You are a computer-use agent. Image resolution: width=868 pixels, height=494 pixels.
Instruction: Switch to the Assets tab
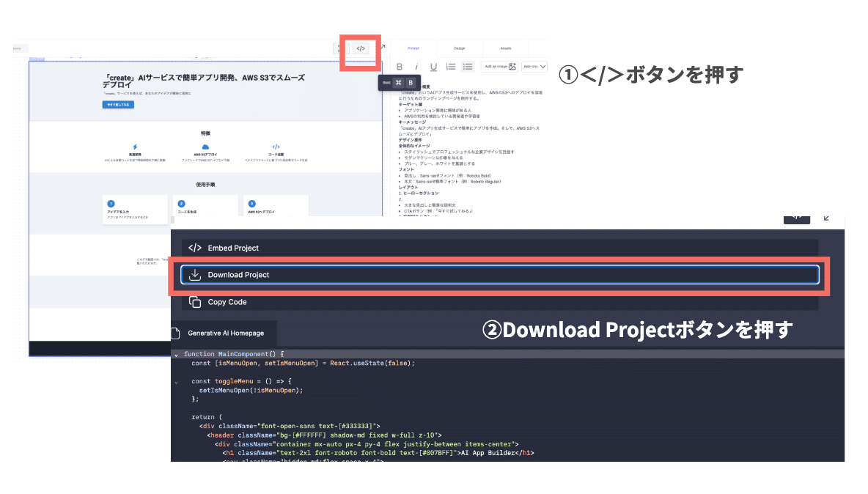tap(505, 48)
